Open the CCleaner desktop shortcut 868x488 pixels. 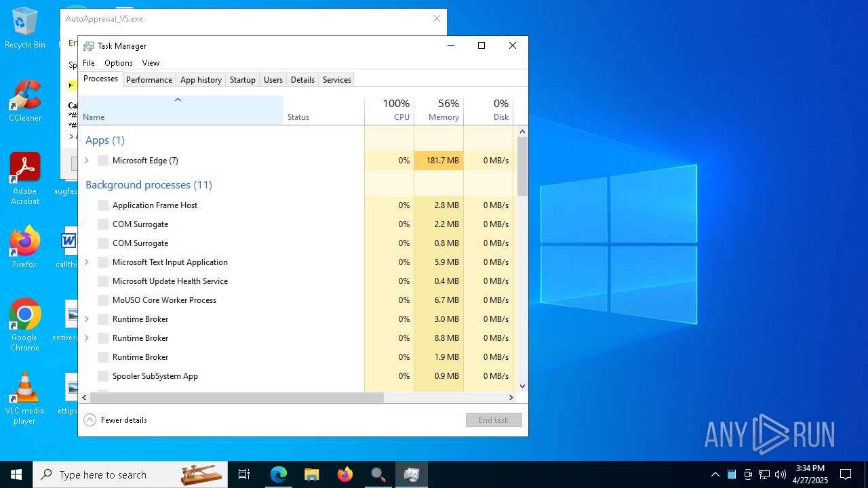pyautogui.click(x=25, y=101)
